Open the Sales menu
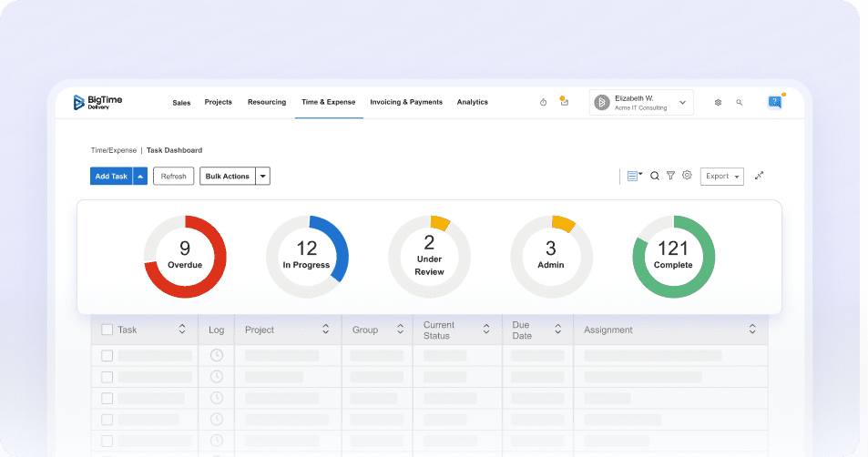 click(x=181, y=102)
